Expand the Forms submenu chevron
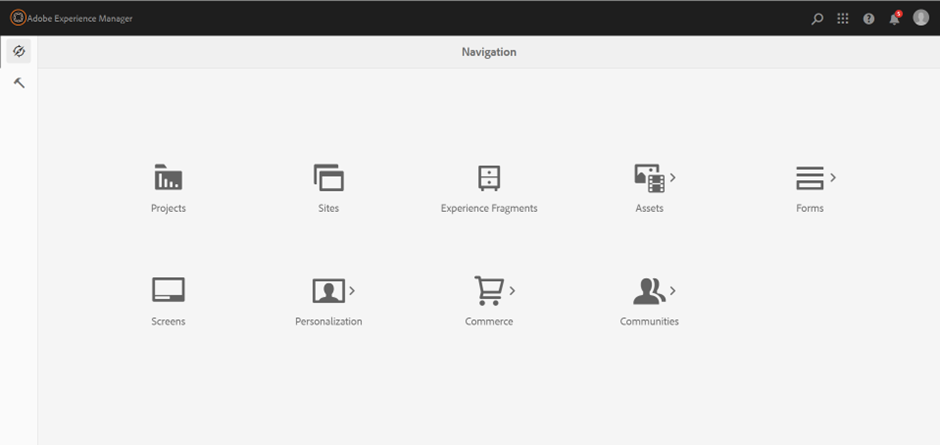This screenshot has height=445, width=940. 833,178
